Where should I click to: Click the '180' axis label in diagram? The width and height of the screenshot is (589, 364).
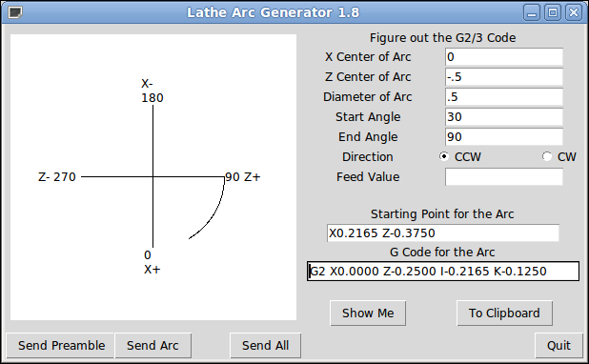pos(152,98)
